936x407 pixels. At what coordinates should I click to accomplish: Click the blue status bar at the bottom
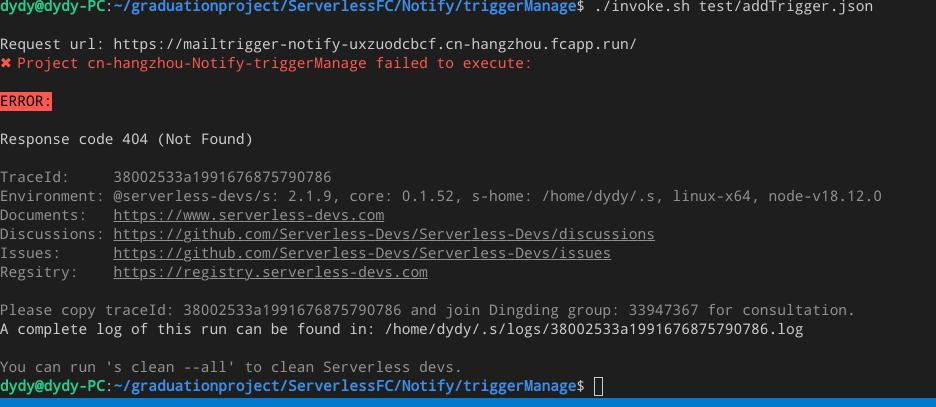click(x=468, y=402)
